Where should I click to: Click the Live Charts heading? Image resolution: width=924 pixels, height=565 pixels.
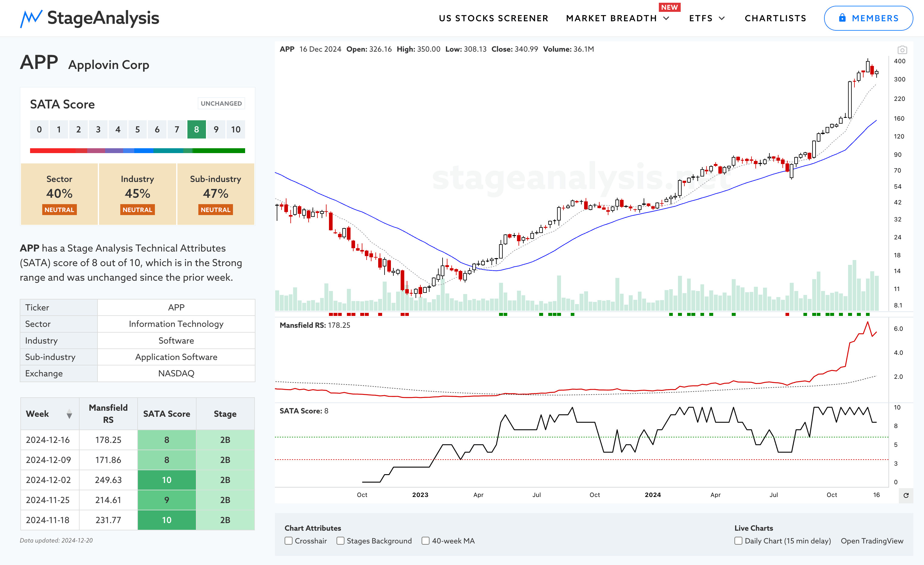(754, 528)
